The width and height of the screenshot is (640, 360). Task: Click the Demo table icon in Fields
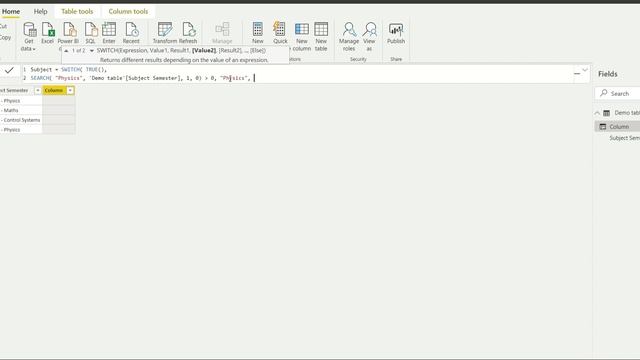point(607,113)
